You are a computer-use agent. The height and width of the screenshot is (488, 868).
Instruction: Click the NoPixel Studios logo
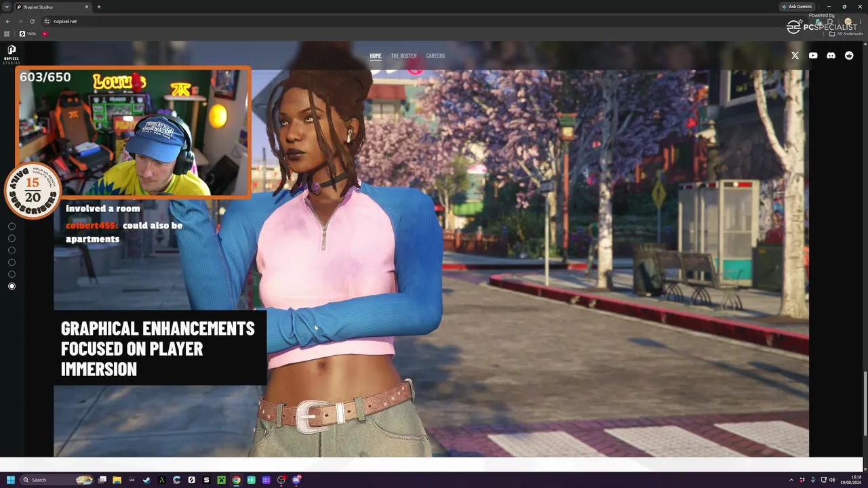(x=12, y=54)
